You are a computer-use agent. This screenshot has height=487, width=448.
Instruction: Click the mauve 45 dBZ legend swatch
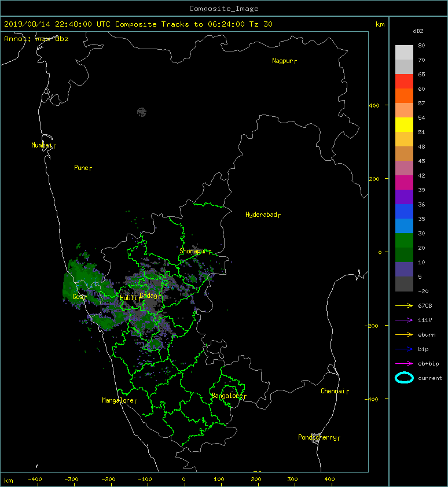[404, 168]
